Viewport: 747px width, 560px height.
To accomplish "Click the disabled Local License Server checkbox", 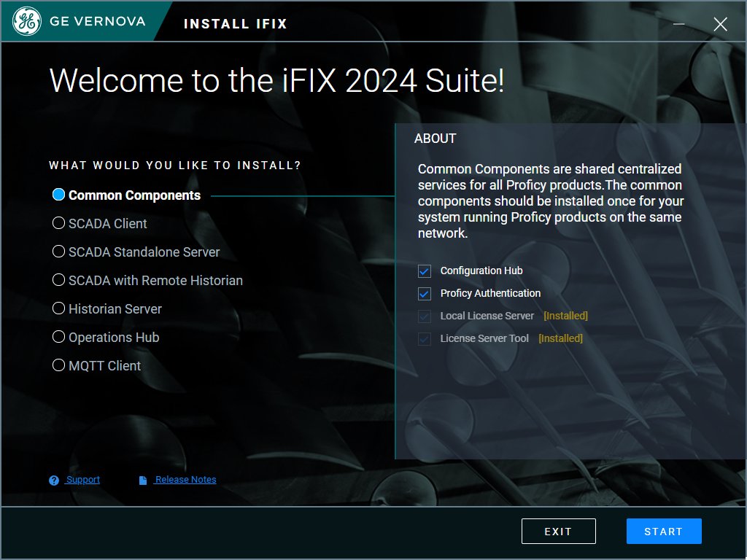I will [425, 316].
